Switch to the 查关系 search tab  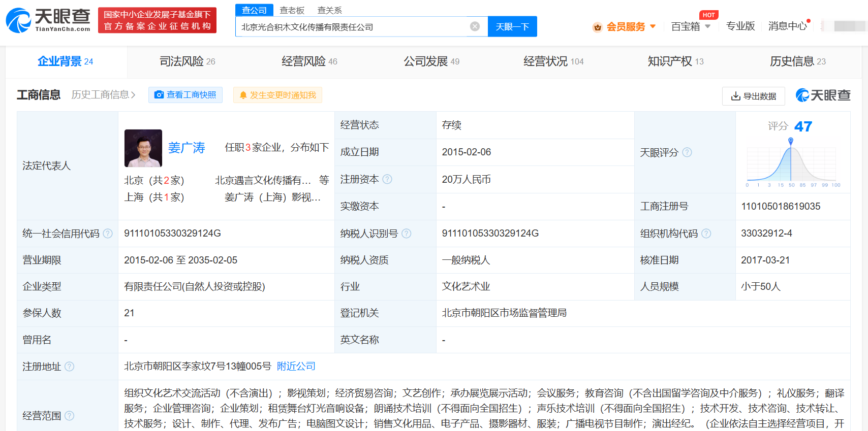pos(330,10)
